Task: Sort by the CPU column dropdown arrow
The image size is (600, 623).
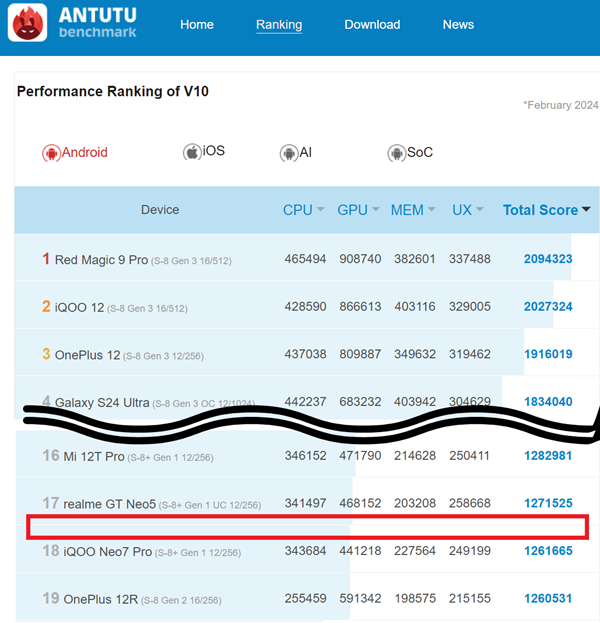Action: tap(320, 209)
